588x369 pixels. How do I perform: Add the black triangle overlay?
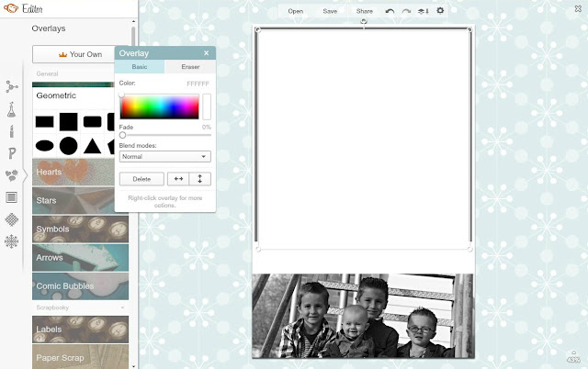click(92, 146)
